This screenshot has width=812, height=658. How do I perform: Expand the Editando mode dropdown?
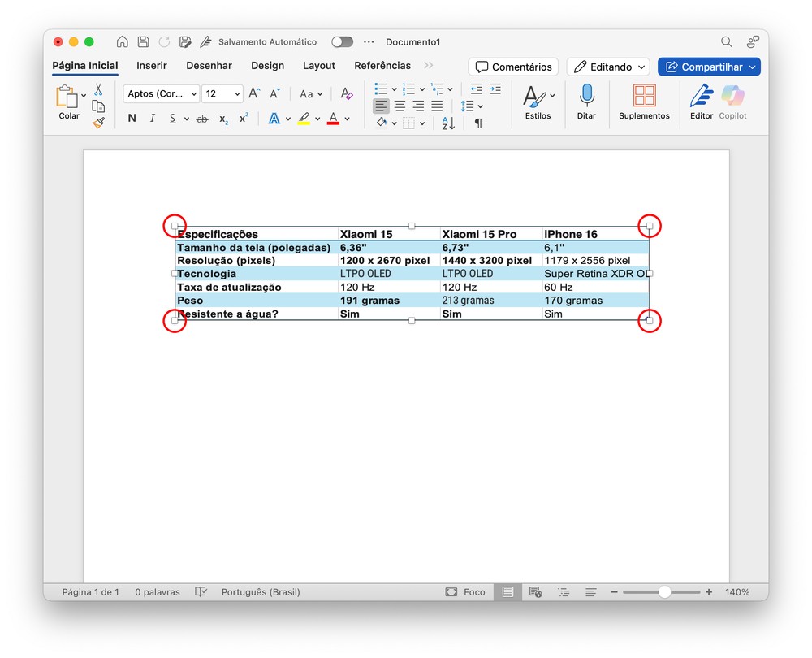(608, 67)
